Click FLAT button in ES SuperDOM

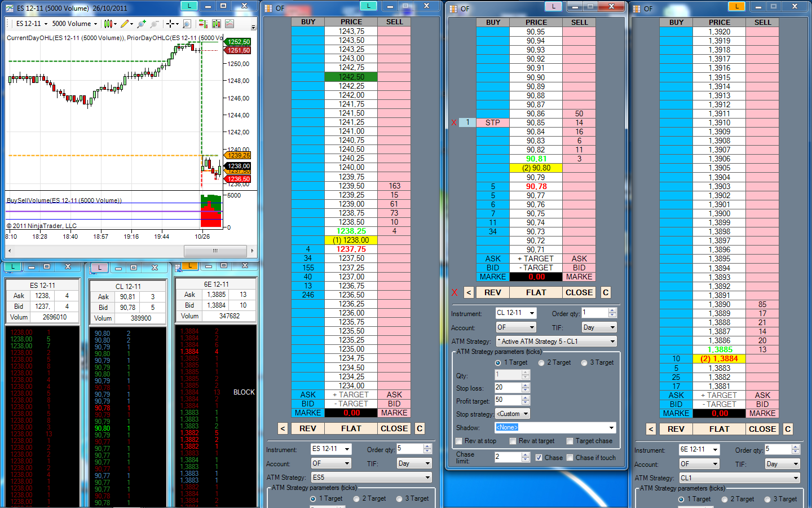click(351, 428)
